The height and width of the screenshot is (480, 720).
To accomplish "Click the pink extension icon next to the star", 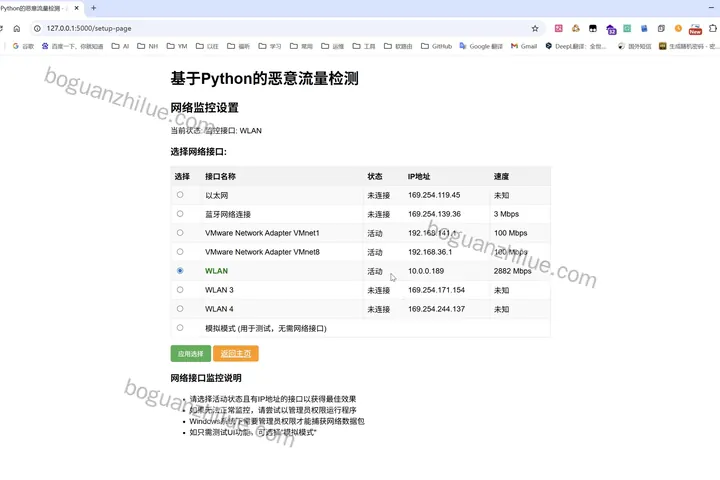I will pyautogui.click(x=559, y=28).
